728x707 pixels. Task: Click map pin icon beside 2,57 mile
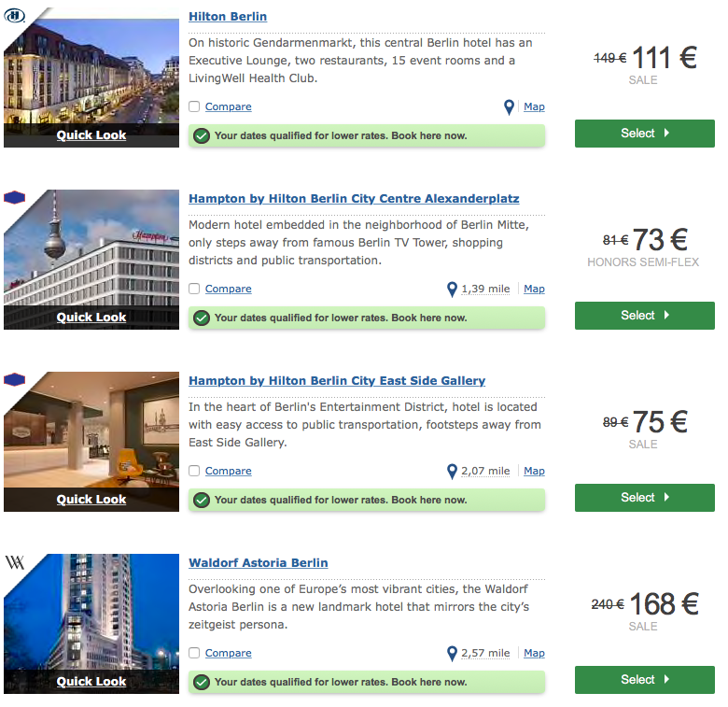point(452,654)
